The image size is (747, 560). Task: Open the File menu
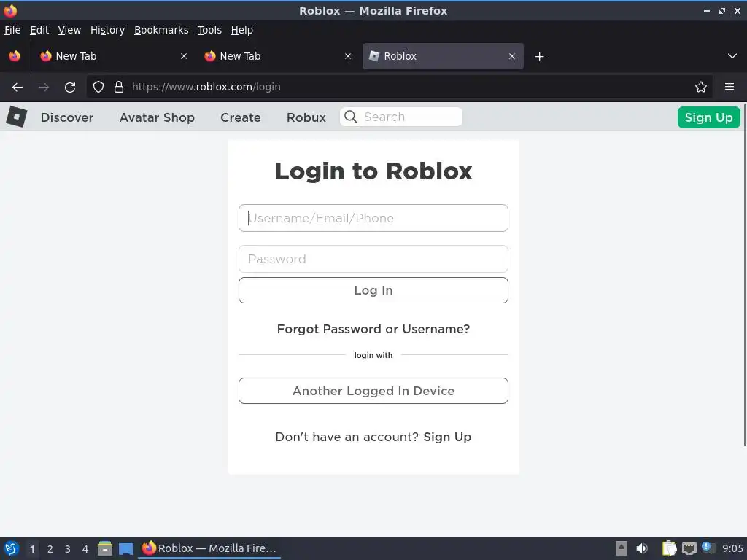(12, 30)
